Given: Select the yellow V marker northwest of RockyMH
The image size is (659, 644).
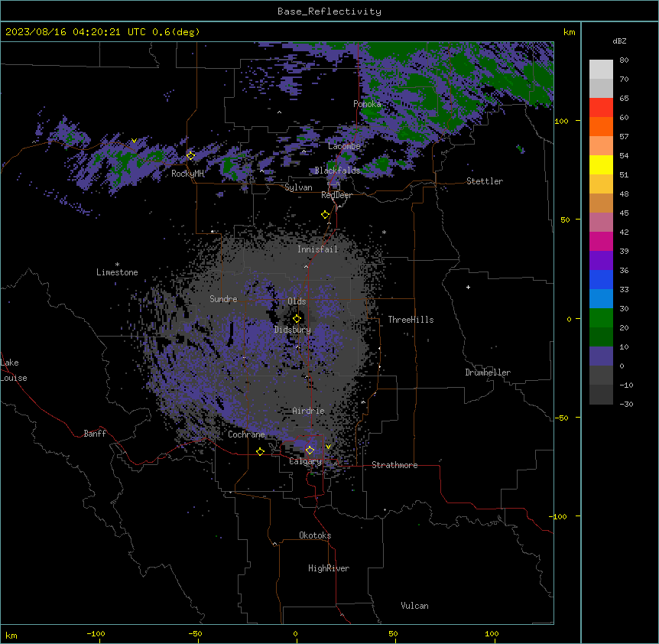Looking at the screenshot, I should click(134, 141).
